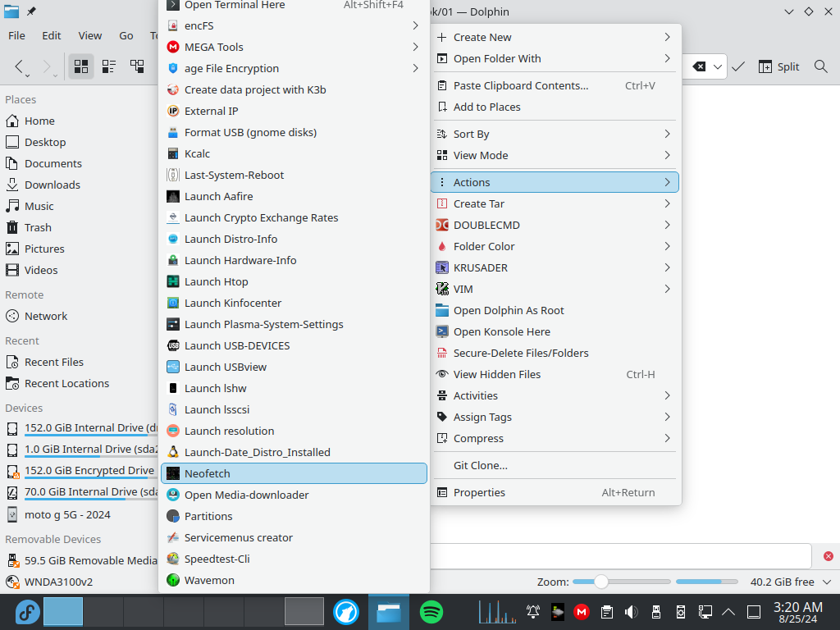Adjust the Zoom slider handle
This screenshot has width=840, height=630.
(x=601, y=582)
